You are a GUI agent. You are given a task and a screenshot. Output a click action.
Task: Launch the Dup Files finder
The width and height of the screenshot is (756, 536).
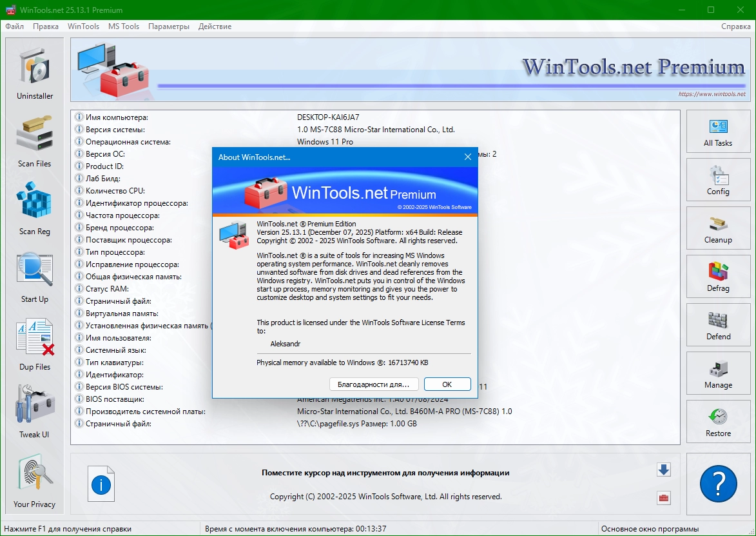[35, 344]
